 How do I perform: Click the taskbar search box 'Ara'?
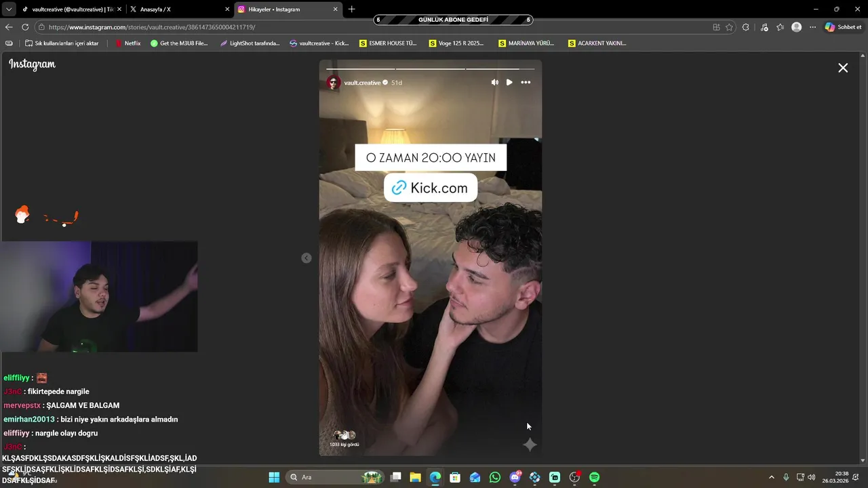point(334,477)
